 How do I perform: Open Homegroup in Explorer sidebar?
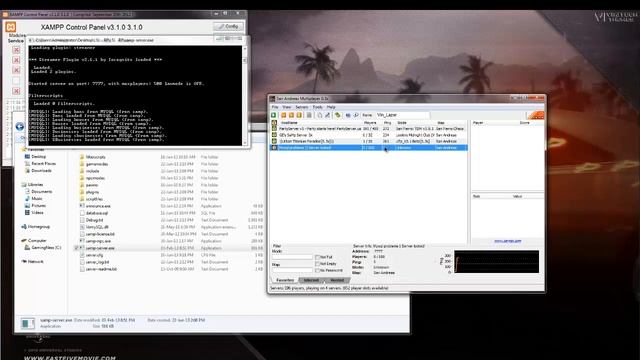click(x=36, y=227)
